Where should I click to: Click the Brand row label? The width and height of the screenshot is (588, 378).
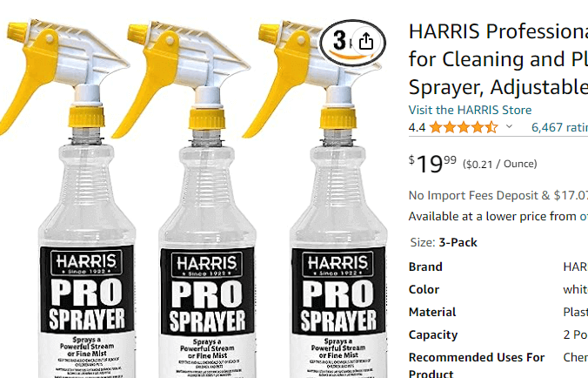click(425, 267)
